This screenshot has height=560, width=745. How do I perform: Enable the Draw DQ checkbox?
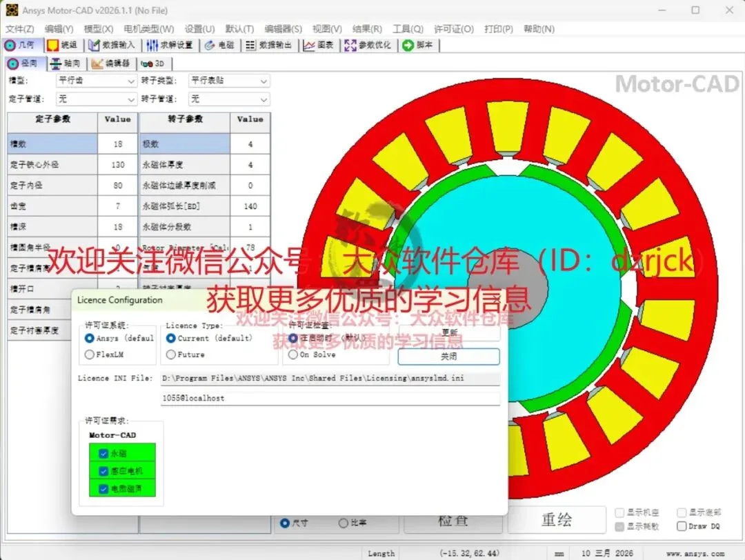(x=682, y=526)
